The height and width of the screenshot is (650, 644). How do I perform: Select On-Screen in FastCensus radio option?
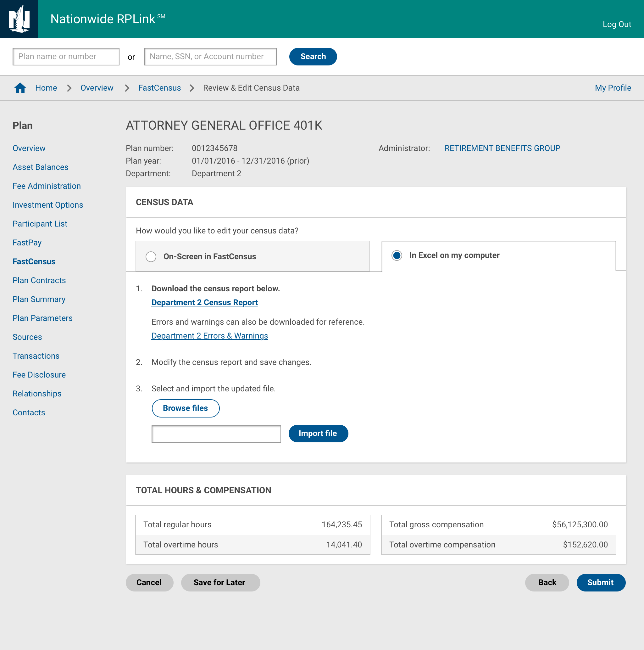[151, 257]
